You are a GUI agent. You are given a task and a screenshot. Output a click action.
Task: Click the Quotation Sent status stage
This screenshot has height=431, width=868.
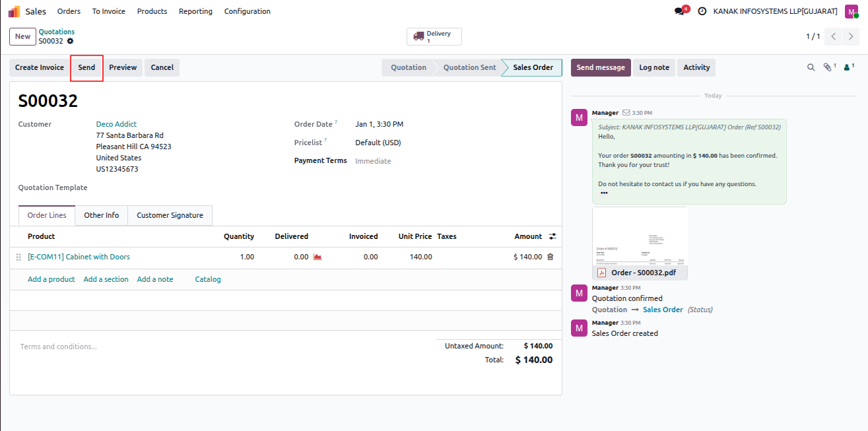tap(469, 67)
